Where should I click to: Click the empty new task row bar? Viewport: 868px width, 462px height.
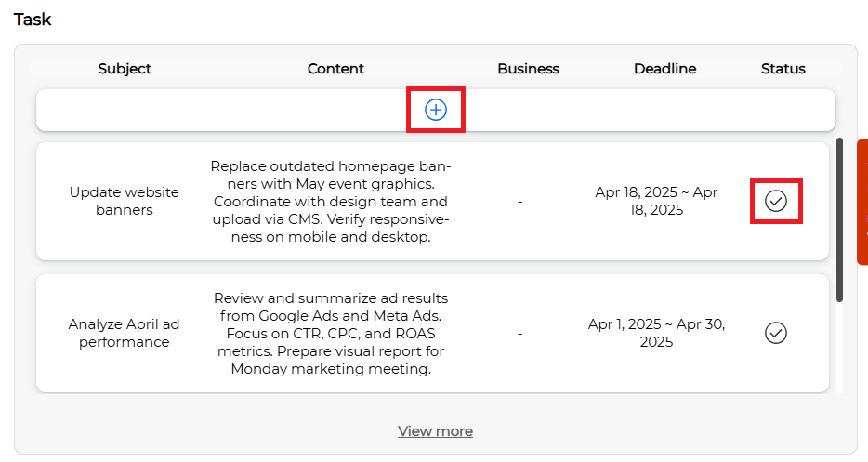[x=436, y=111]
